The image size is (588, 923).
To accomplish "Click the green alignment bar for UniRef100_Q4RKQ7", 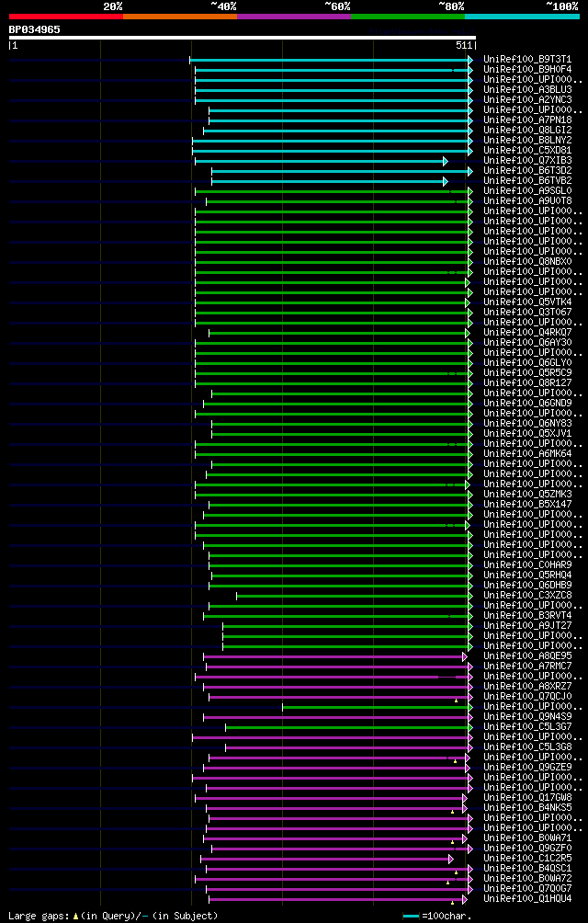I will 339,333.
